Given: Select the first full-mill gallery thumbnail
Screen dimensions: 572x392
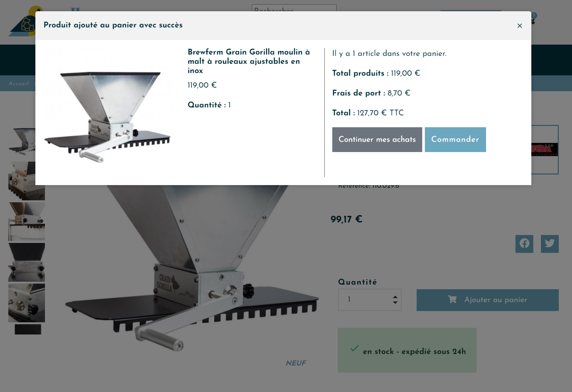Looking at the screenshot, I should click(22, 141).
